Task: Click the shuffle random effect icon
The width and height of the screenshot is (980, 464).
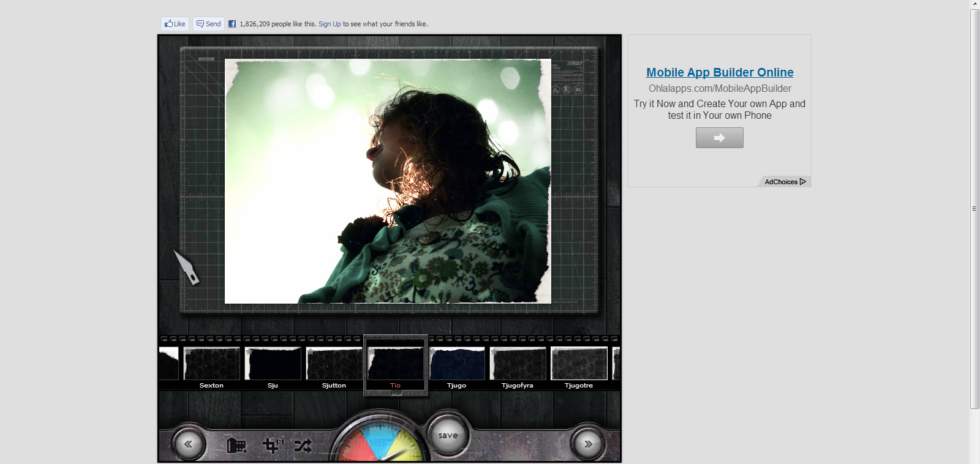Action: click(x=303, y=446)
